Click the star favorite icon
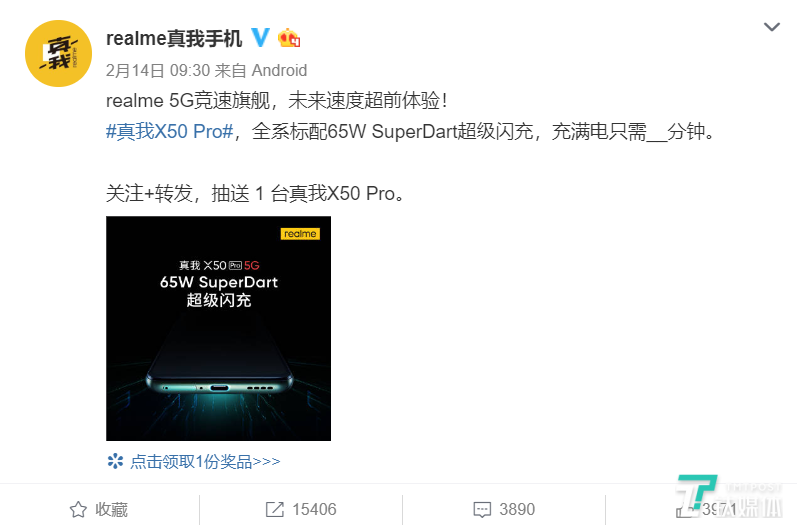 78,509
